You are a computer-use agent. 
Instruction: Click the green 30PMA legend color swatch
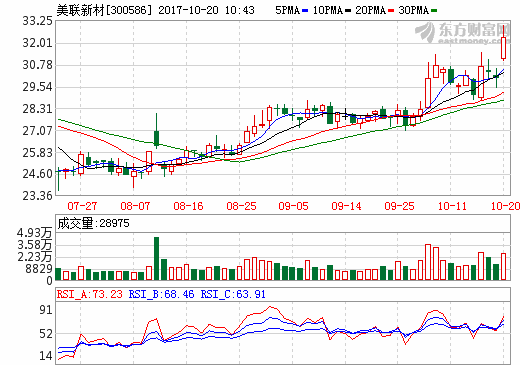pyautogui.click(x=434, y=11)
